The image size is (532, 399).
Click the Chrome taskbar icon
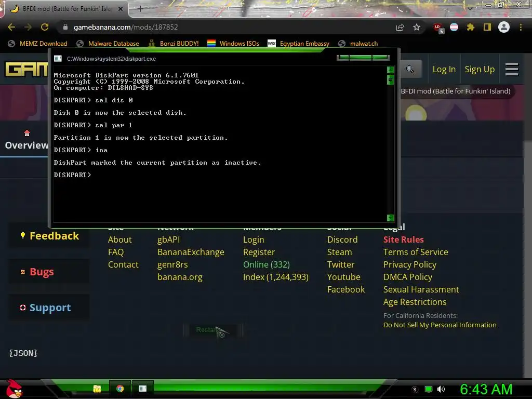(120, 389)
